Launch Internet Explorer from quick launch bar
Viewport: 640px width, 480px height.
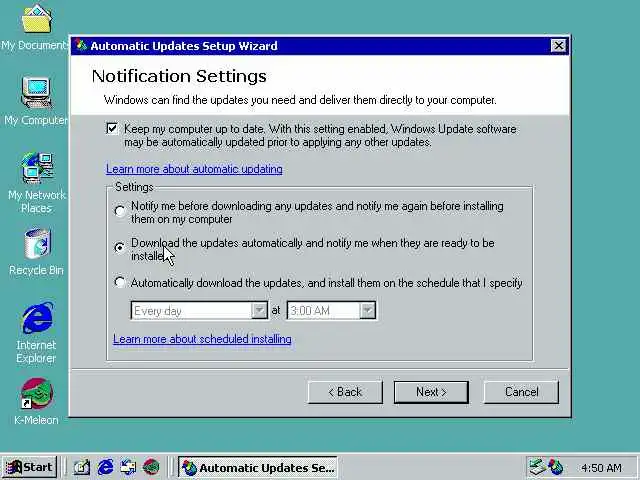pyautogui.click(x=105, y=467)
